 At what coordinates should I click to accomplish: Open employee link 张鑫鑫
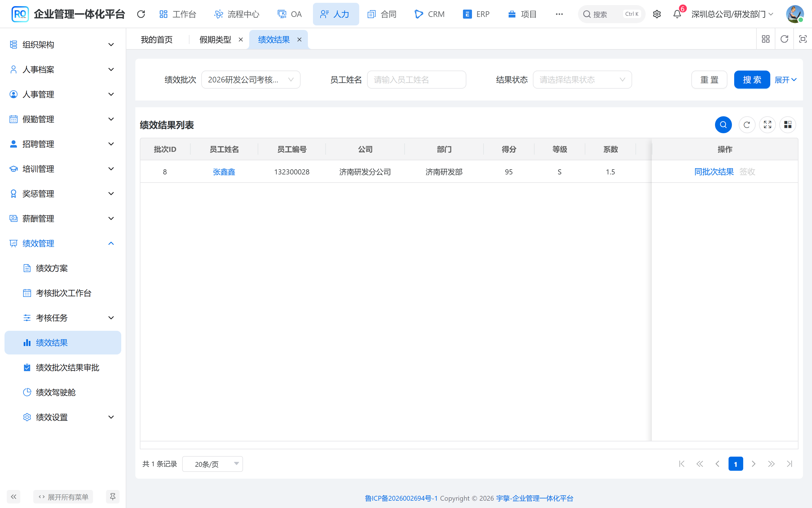(224, 172)
